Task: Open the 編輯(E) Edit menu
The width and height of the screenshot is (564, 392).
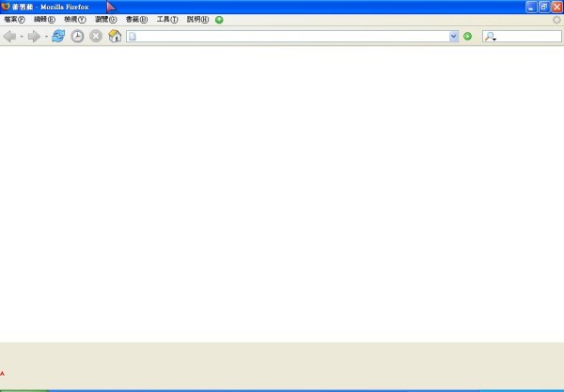Action: pyautogui.click(x=44, y=20)
